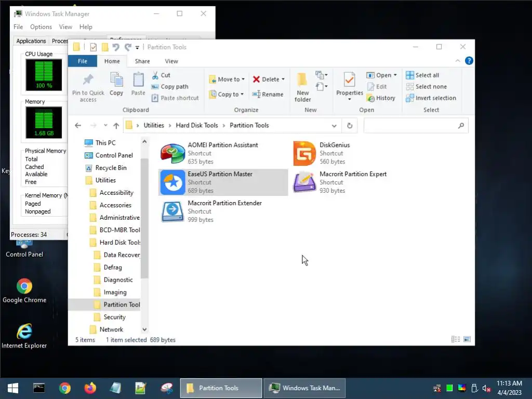Image resolution: width=532 pixels, height=399 pixels.
Task: Click Pin to Quick access
Action: pyautogui.click(x=88, y=87)
